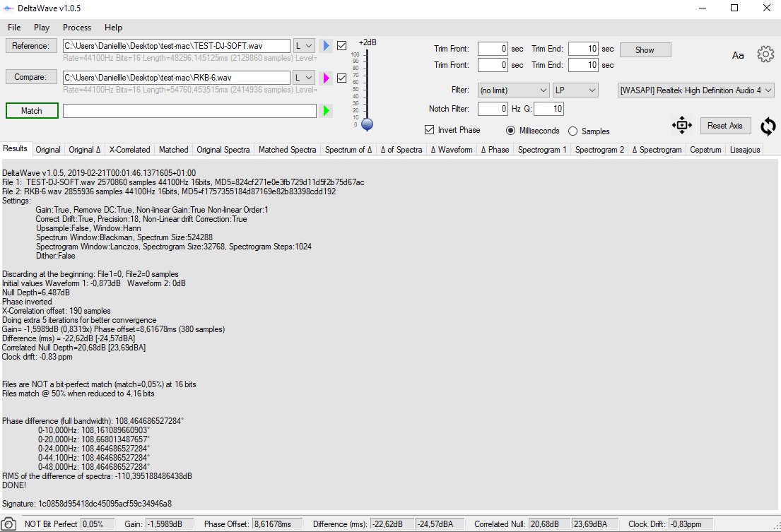Click the status bar Correlated Null 20,68dB value

(549, 524)
